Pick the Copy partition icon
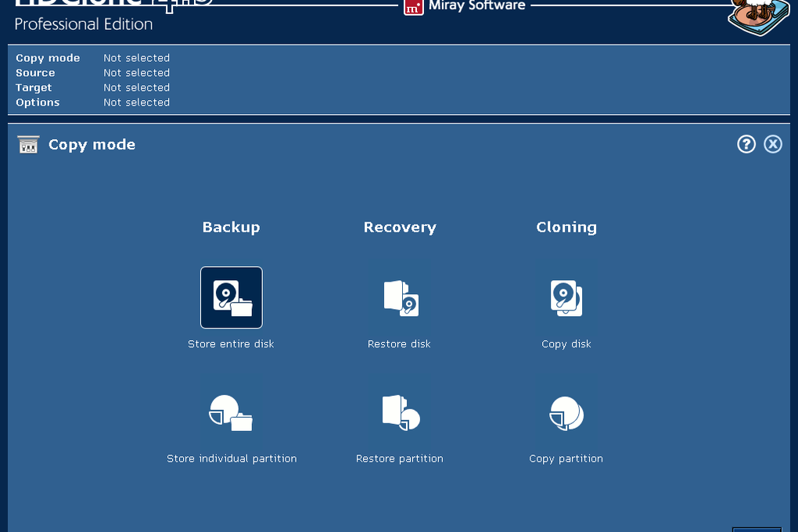798x532 pixels. [x=566, y=413]
